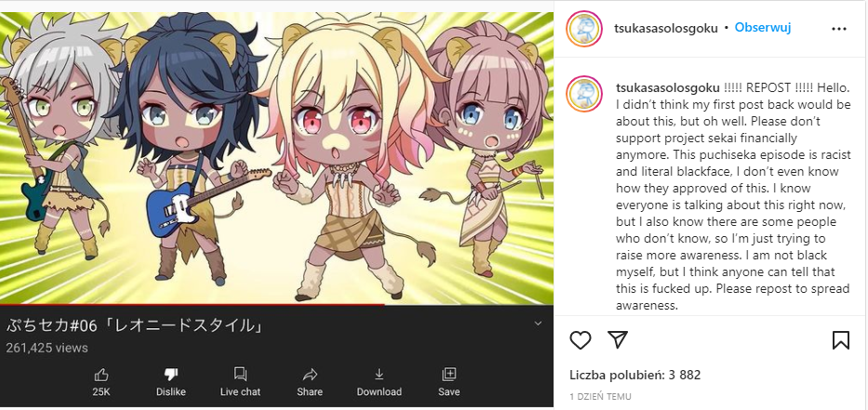Click the Save to playlist icon
Image resolution: width=868 pixels, height=410 pixels.
tap(448, 375)
